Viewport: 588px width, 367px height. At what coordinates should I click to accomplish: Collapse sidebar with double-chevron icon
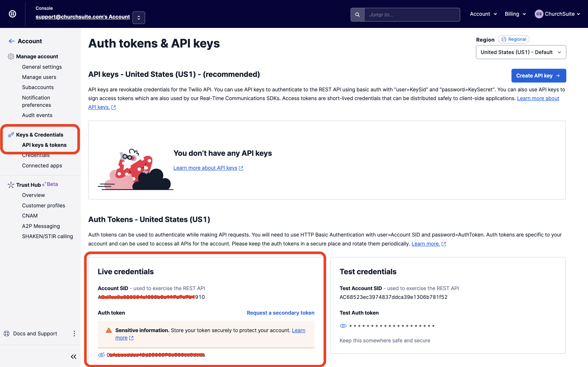pos(73,357)
